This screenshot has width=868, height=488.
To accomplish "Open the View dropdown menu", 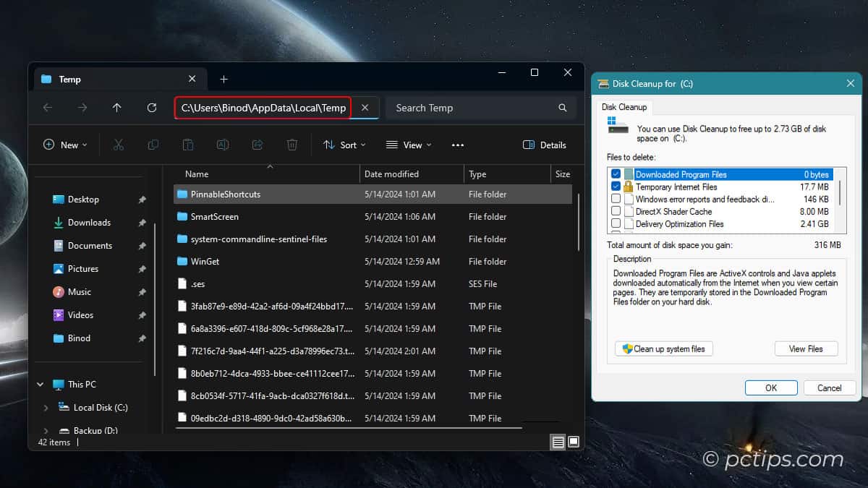I will (409, 145).
